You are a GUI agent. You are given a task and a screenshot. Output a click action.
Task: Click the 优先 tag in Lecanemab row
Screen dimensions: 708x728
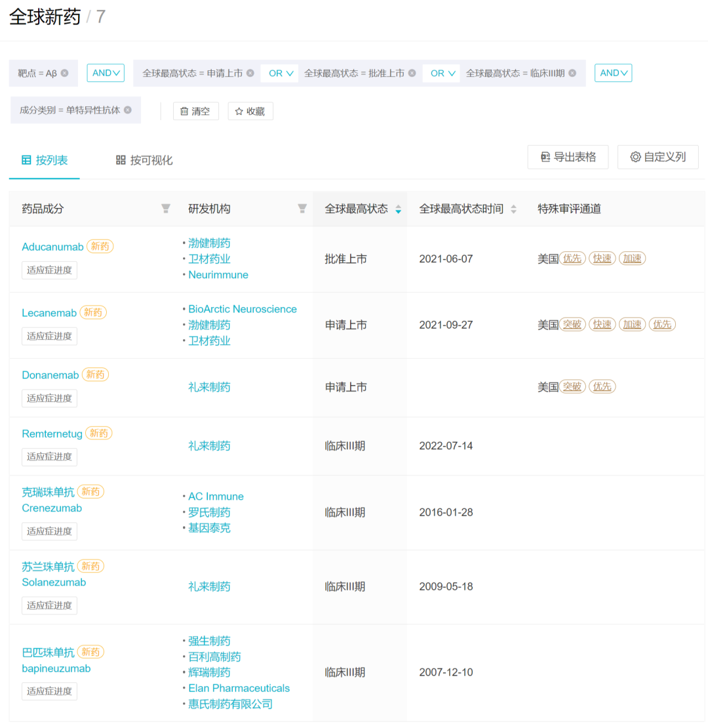coord(662,324)
